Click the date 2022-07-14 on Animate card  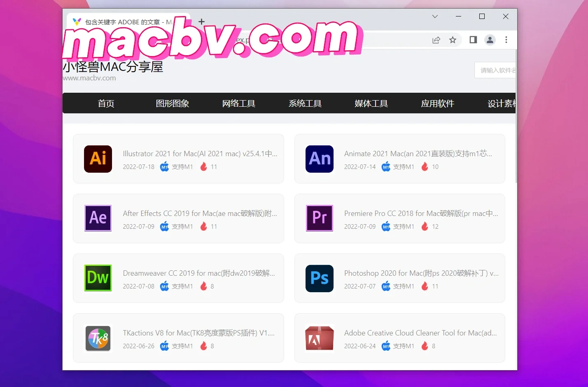[360, 167]
